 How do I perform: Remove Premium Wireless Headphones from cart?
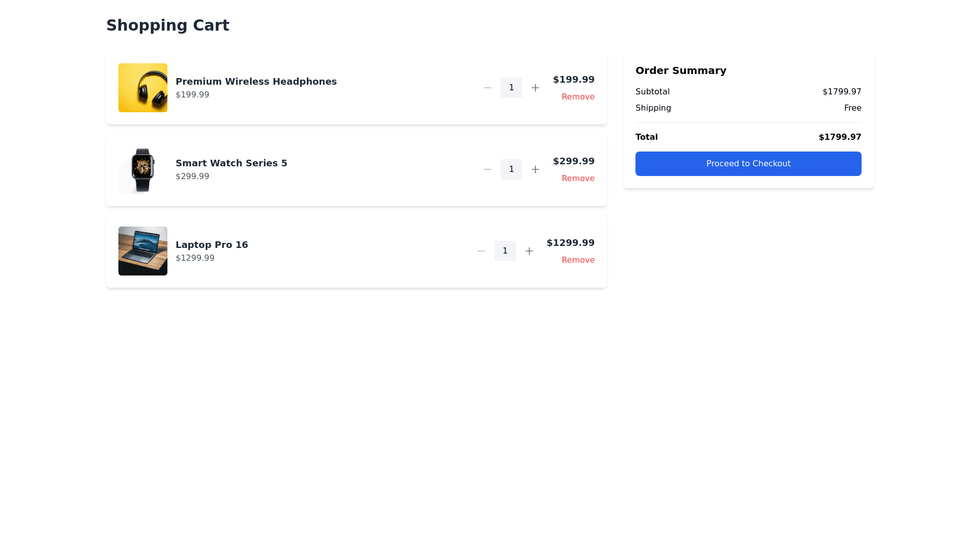(578, 97)
